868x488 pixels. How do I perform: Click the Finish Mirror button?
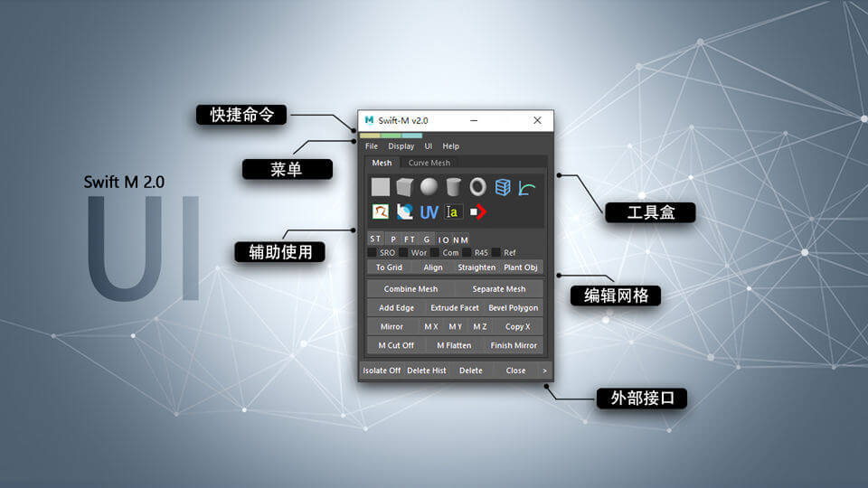514,345
